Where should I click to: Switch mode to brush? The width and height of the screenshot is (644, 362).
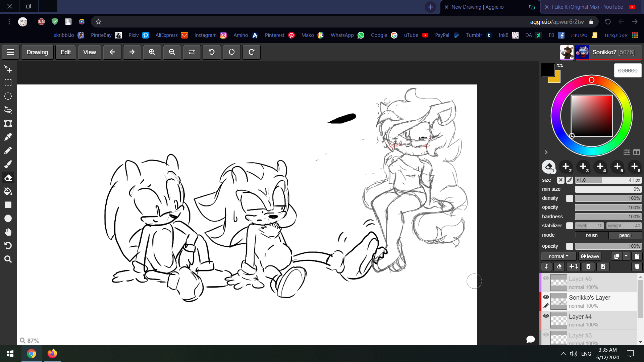pos(592,235)
